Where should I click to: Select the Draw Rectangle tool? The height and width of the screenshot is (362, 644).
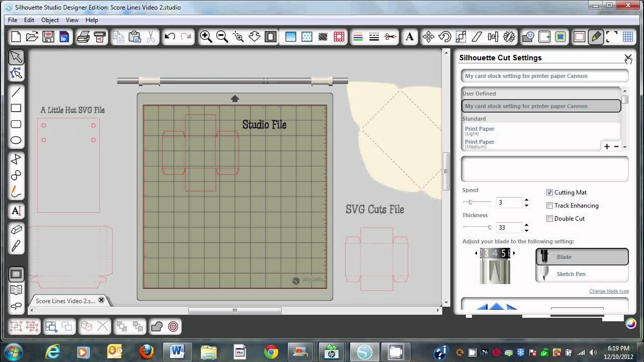coord(16,108)
